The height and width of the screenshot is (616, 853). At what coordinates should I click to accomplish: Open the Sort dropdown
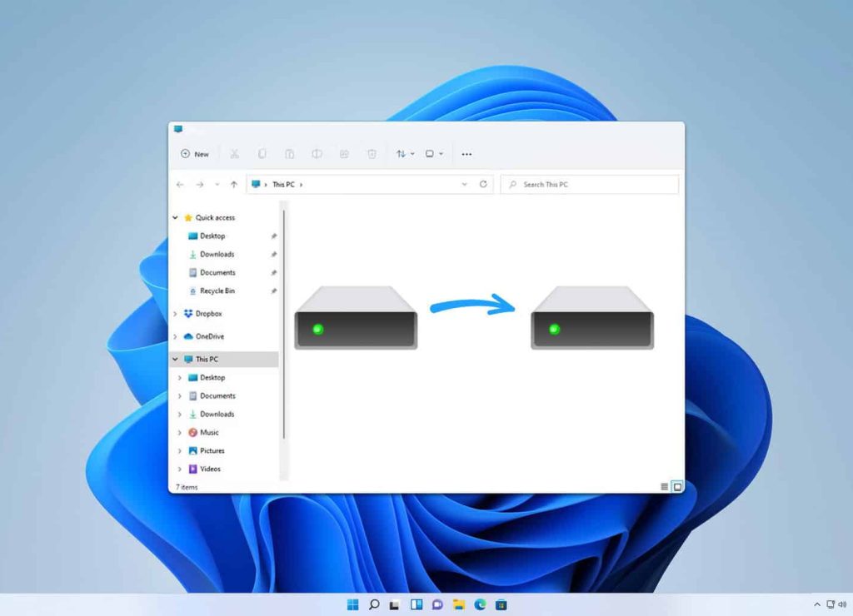(404, 154)
